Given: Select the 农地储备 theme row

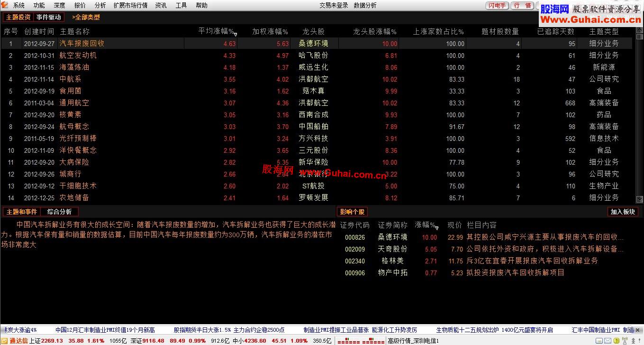Looking at the screenshot, I should (x=316, y=197).
